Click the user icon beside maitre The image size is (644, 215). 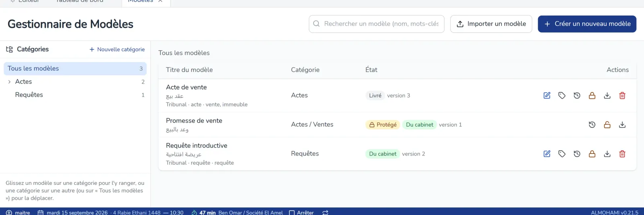[9, 213]
